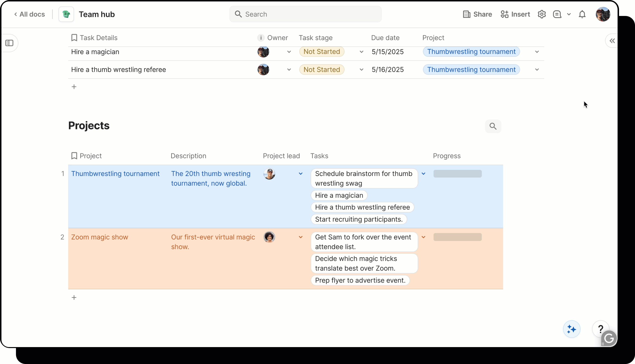The height and width of the screenshot is (364, 635).
Task: Add a new row to tasks table
Action: (x=74, y=87)
